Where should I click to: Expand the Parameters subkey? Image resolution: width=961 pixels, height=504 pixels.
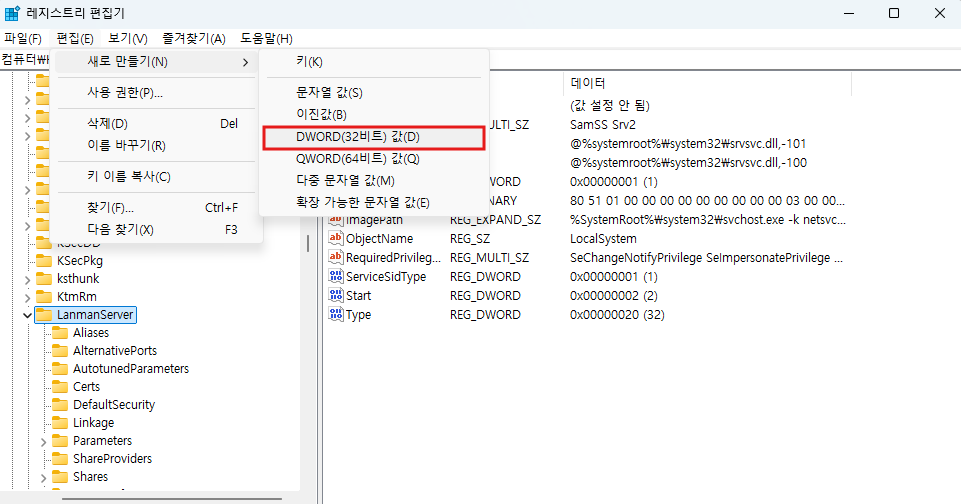(43, 441)
